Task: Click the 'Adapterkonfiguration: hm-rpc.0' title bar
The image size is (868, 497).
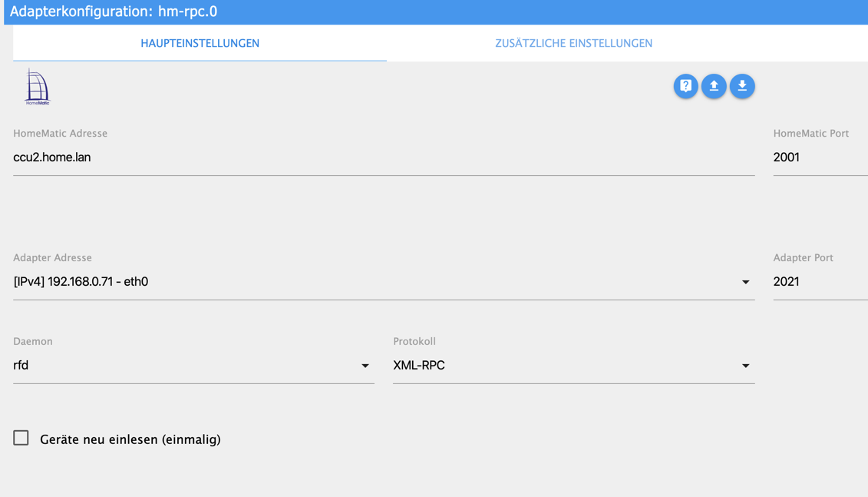Action: tap(436, 12)
